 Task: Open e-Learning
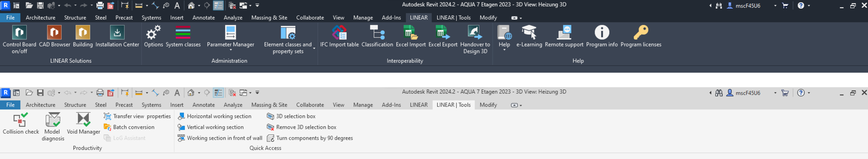529,36
